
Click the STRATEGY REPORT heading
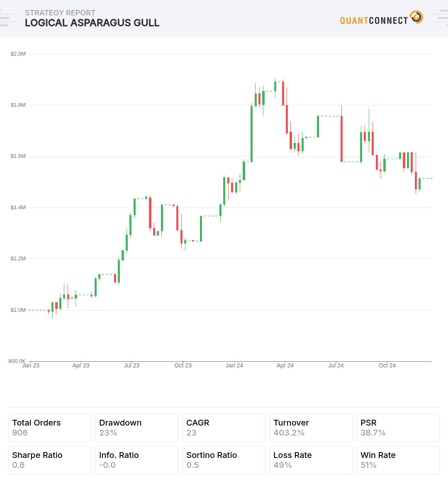(x=60, y=13)
